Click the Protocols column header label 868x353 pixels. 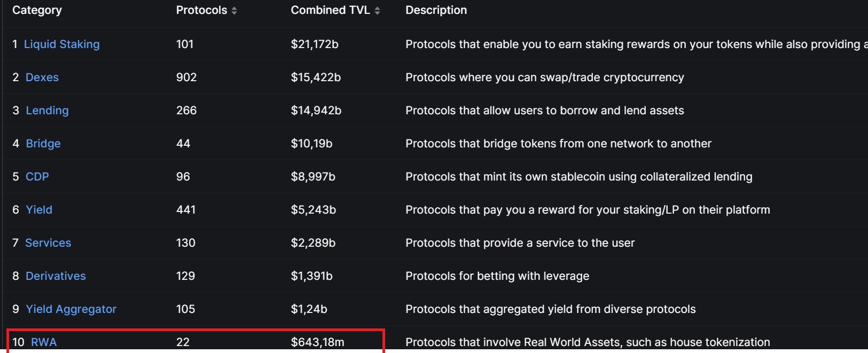(x=201, y=10)
